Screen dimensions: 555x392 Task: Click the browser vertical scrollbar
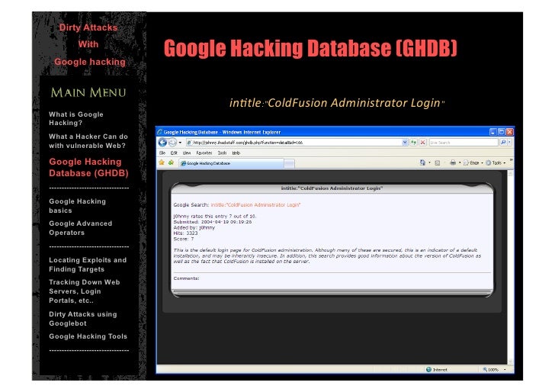[510, 267]
